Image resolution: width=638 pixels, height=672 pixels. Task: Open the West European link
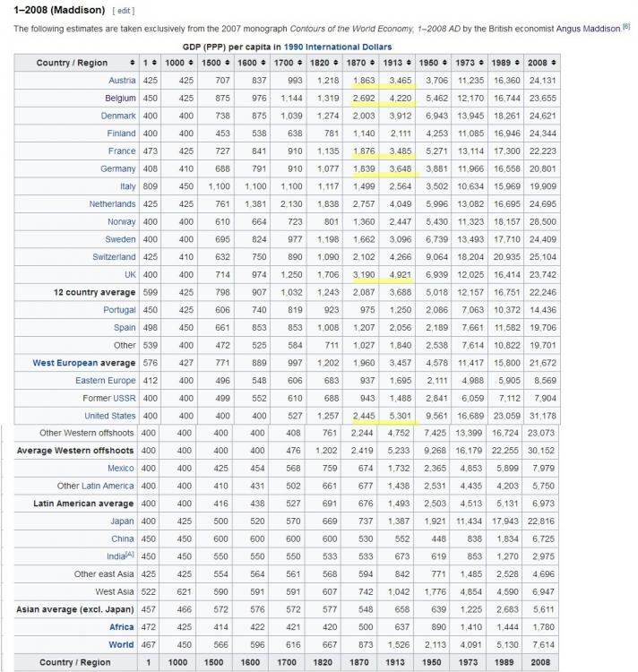(x=68, y=363)
